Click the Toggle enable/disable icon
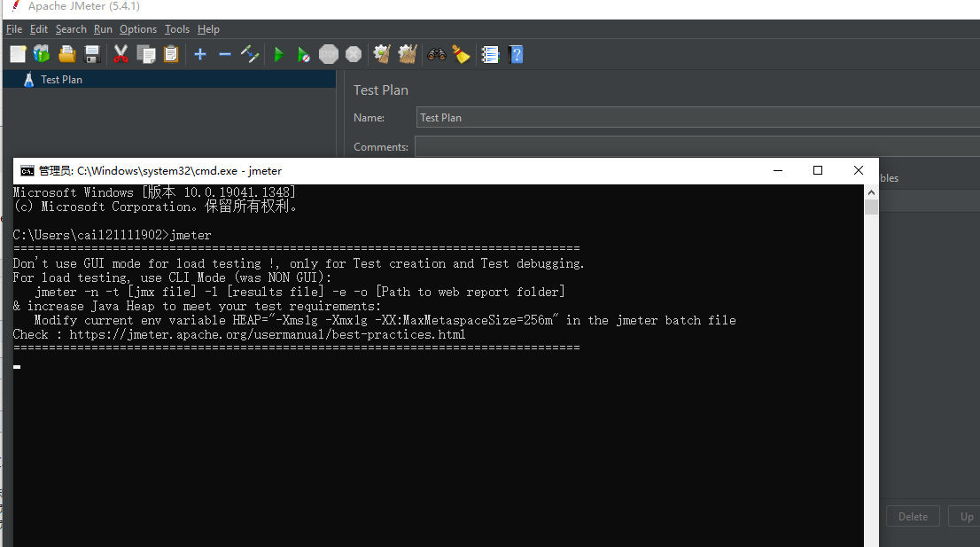 pos(250,54)
